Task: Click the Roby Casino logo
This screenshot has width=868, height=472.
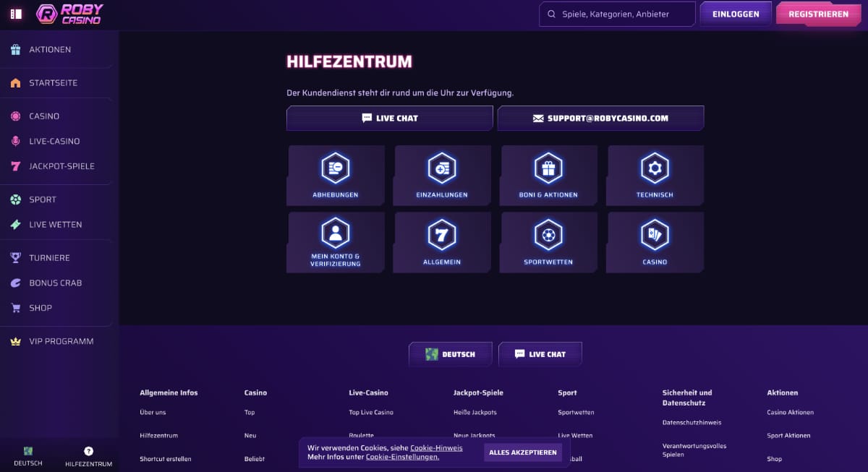Action: (x=69, y=14)
